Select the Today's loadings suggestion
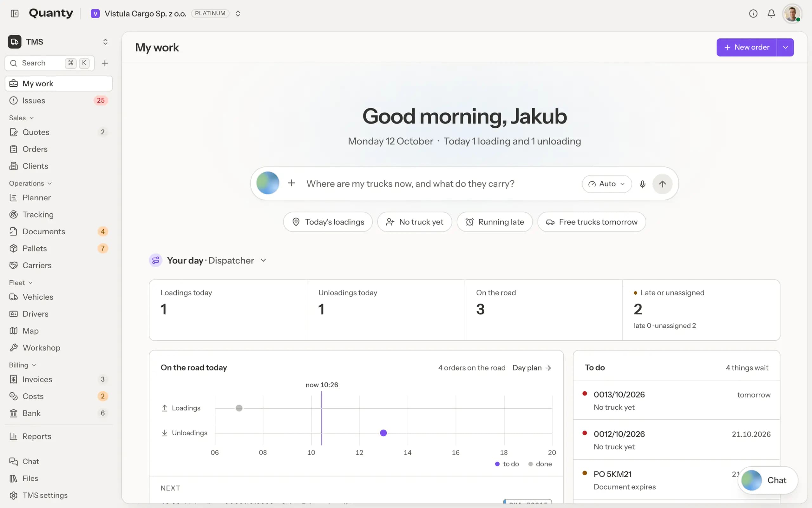This screenshot has height=508, width=812. pos(328,222)
